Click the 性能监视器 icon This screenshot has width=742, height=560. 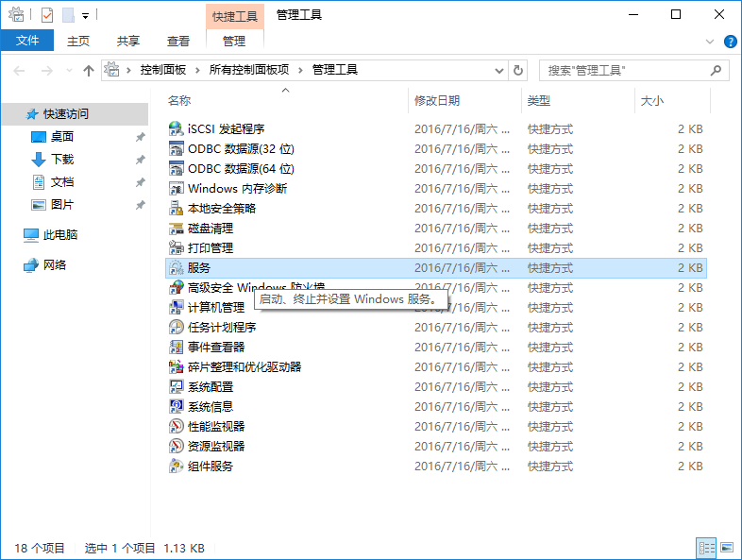176,427
